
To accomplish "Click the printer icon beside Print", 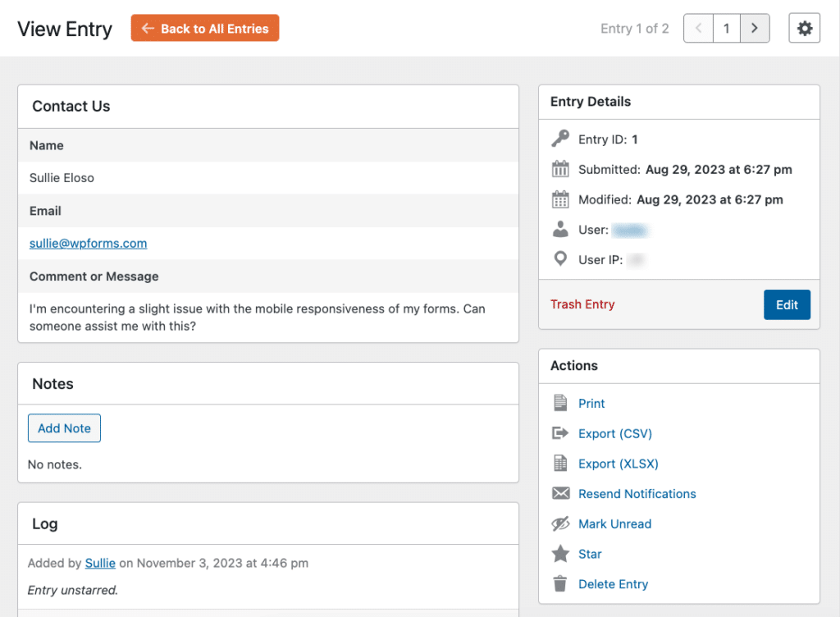I will pyautogui.click(x=560, y=403).
